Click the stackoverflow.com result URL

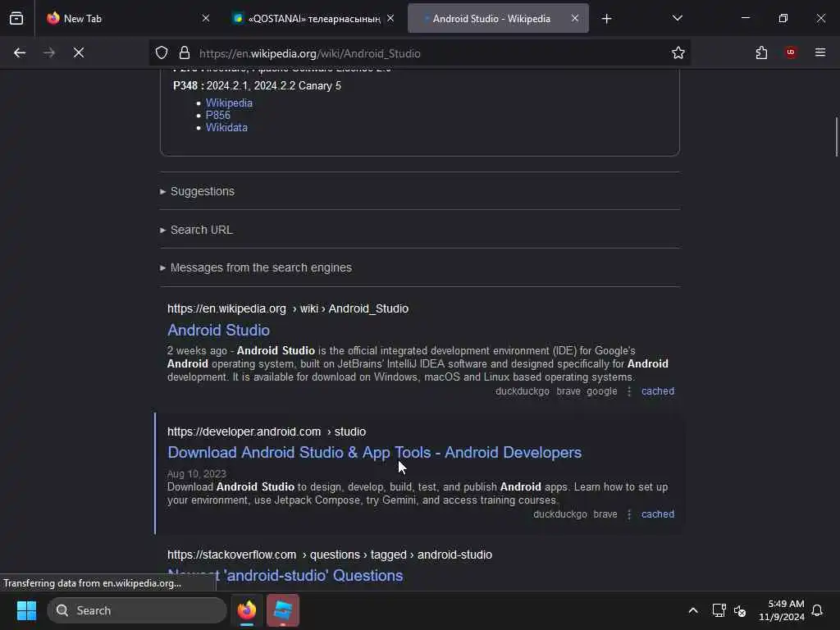pos(330,555)
